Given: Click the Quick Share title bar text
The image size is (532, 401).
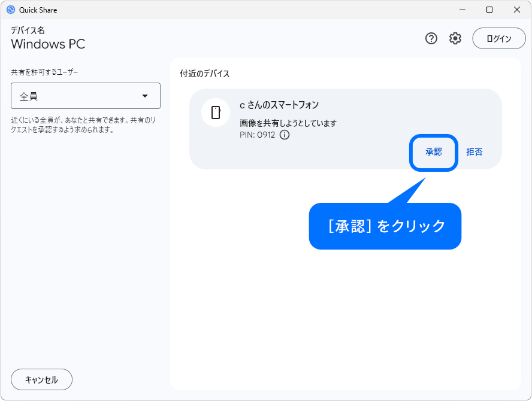Looking at the screenshot, I should coord(37,10).
